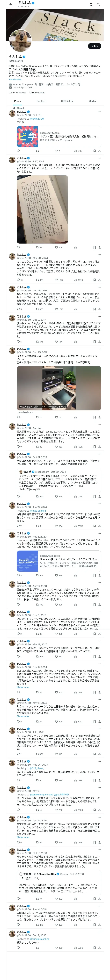This screenshot has height=980, width=110.
Task: Expand Show more on May 8, 2024 post
Action: (23, 716)
